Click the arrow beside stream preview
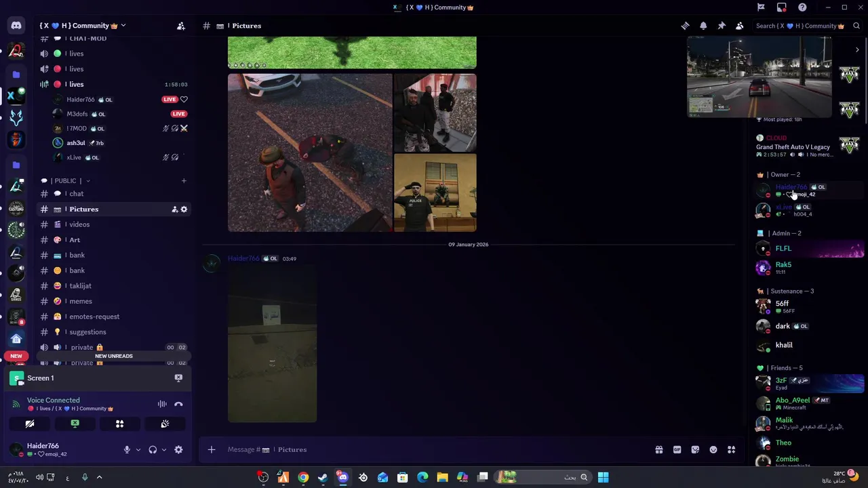Screen dimensions: 868x488 pyautogui.click(x=857, y=49)
